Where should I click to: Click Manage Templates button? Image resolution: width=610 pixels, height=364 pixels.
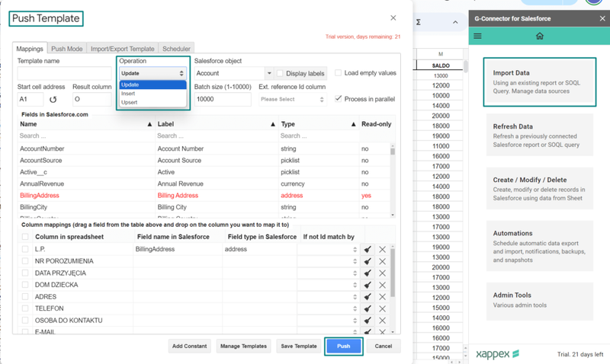coord(243,346)
